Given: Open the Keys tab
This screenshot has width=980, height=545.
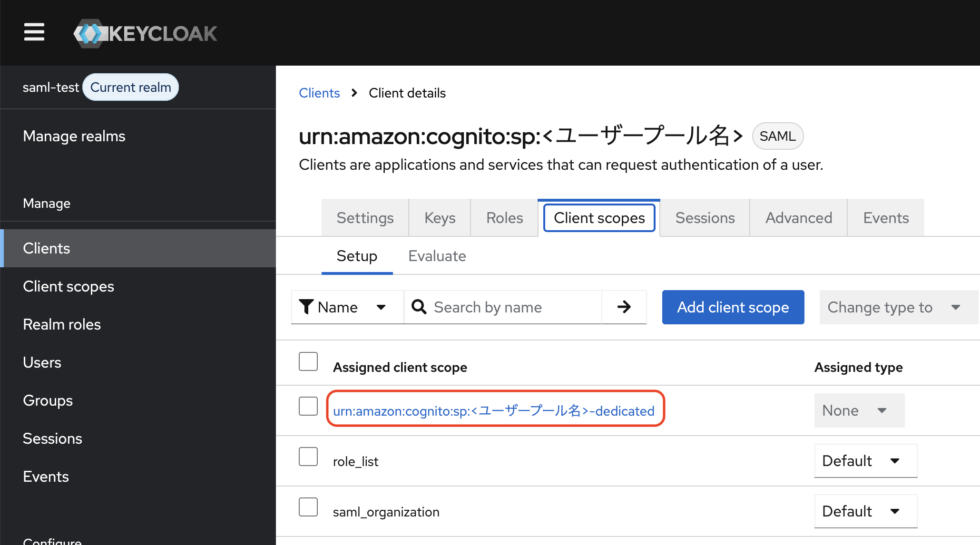Looking at the screenshot, I should tap(440, 218).
